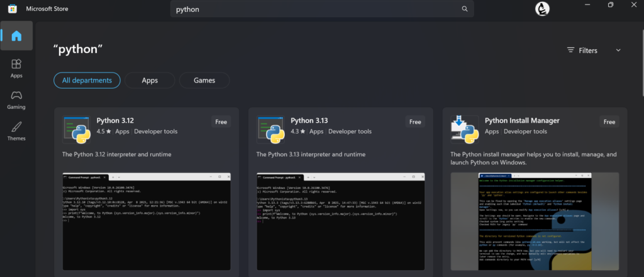Click the Python 3.12 app icon
This screenshot has height=277, width=644.
point(75,129)
